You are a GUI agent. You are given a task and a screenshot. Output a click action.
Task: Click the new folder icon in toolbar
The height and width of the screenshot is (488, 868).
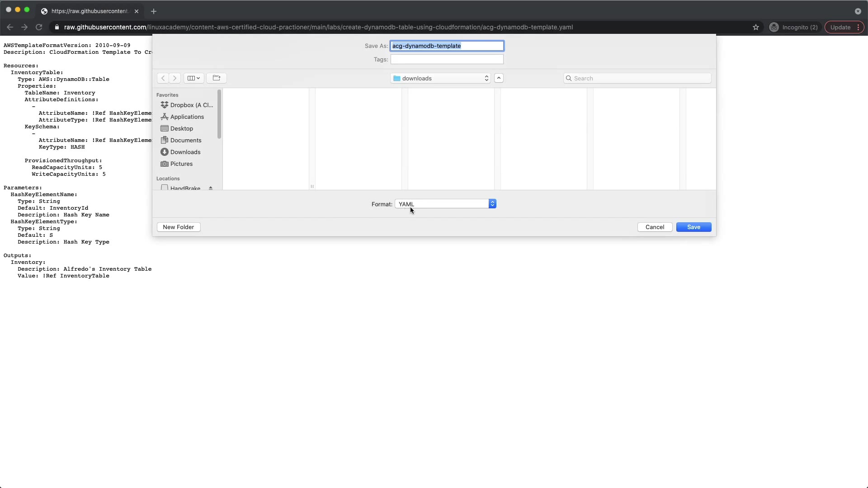click(217, 78)
